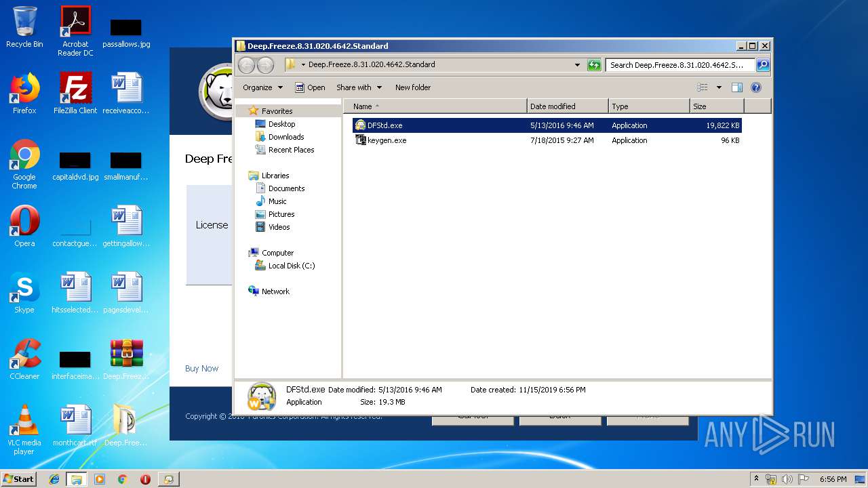868x488 pixels.
Task: Expand the change-view options arrow
Action: tap(719, 87)
